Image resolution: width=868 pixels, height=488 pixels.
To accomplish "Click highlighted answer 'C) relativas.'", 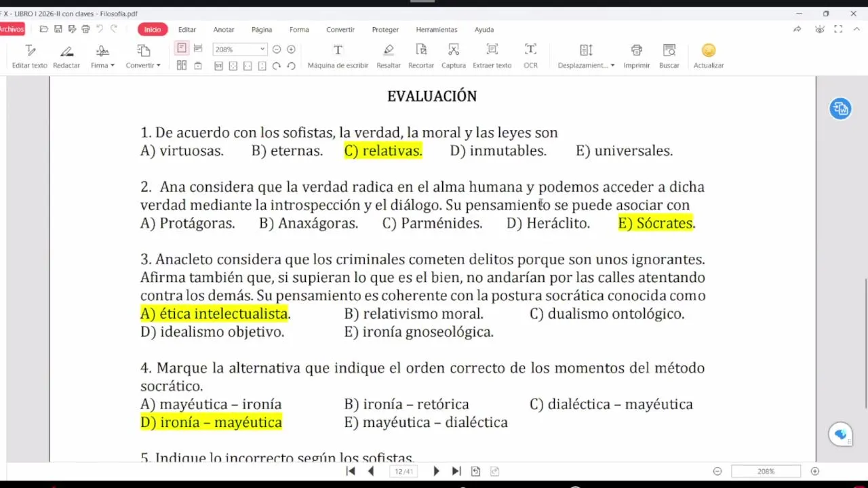I will point(383,150).
